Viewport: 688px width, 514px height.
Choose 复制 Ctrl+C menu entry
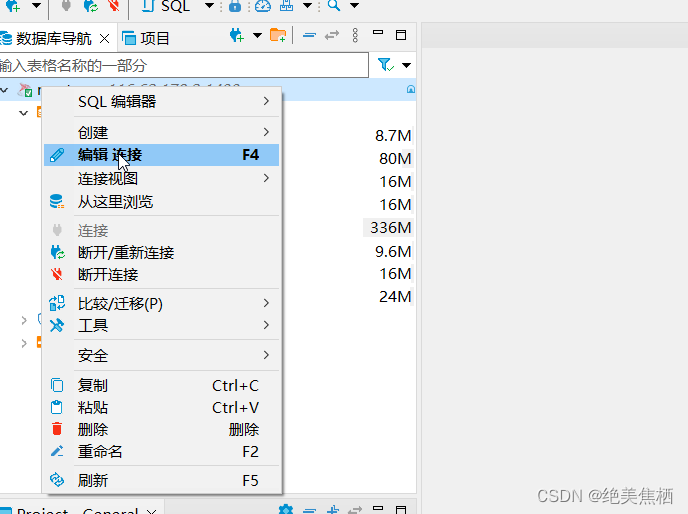161,385
